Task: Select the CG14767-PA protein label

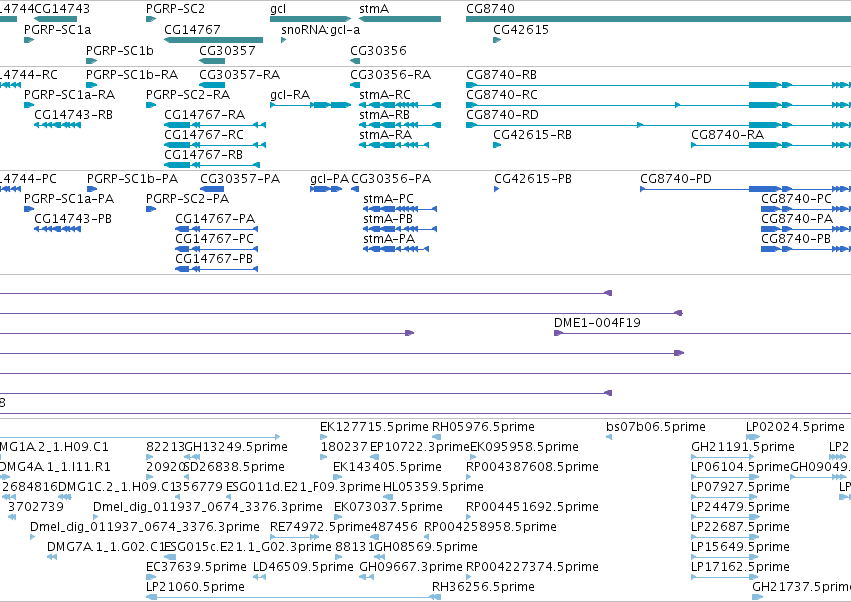Action: tap(215, 219)
